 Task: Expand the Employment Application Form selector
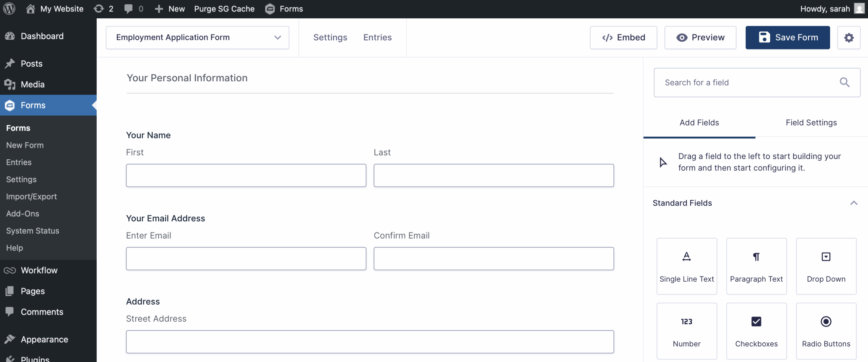[x=277, y=37]
